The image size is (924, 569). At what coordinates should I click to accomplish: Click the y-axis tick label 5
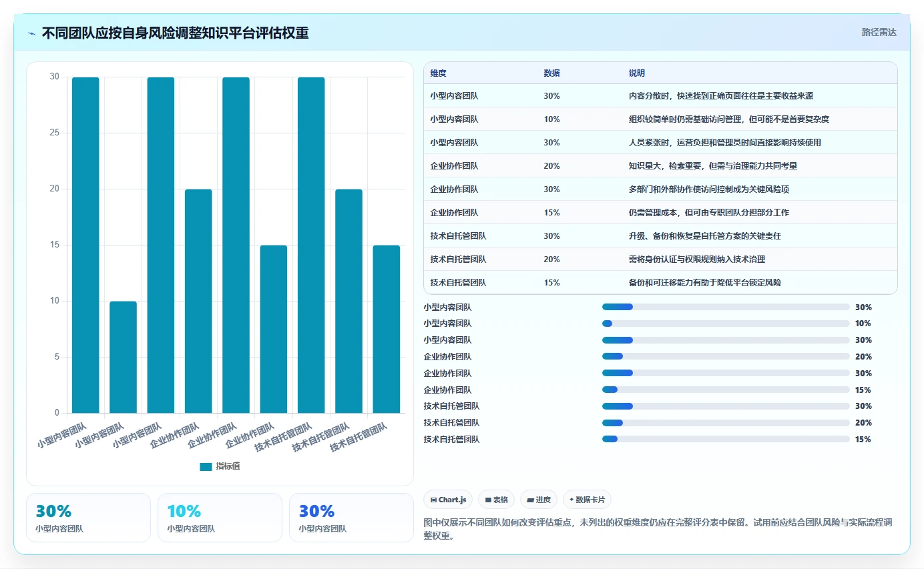(57, 357)
